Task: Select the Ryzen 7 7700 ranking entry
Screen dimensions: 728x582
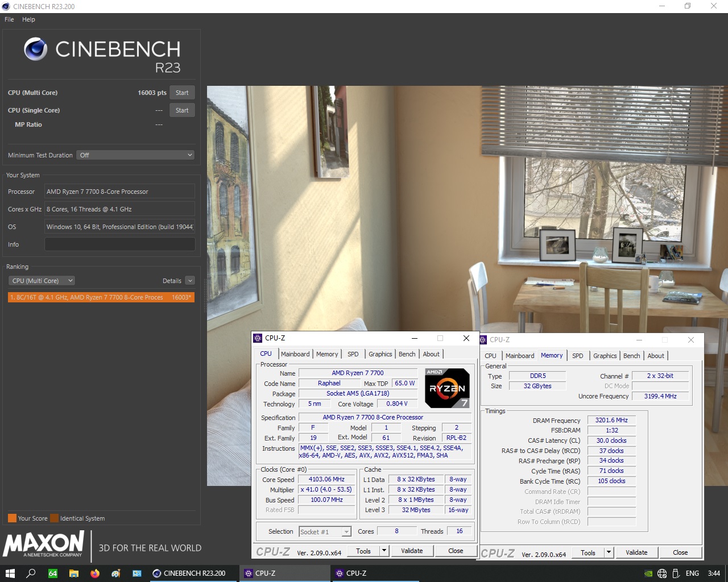Action: [101, 297]
